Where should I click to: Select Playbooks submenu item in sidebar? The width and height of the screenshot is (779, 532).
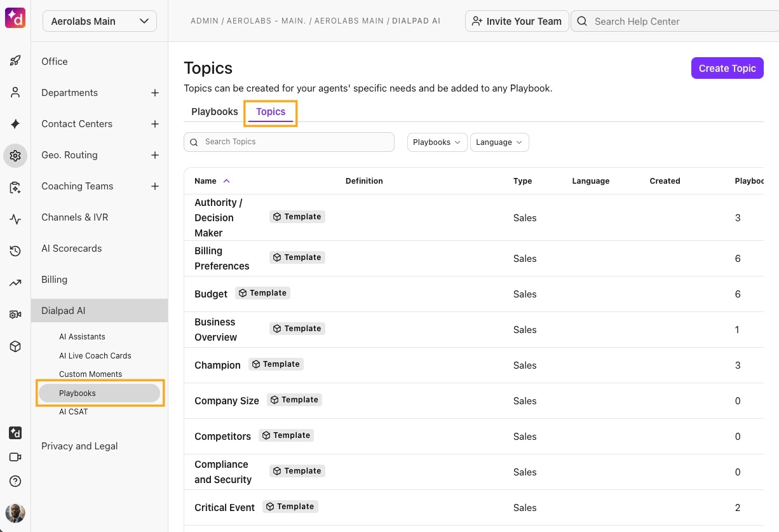tap(100, 393)
